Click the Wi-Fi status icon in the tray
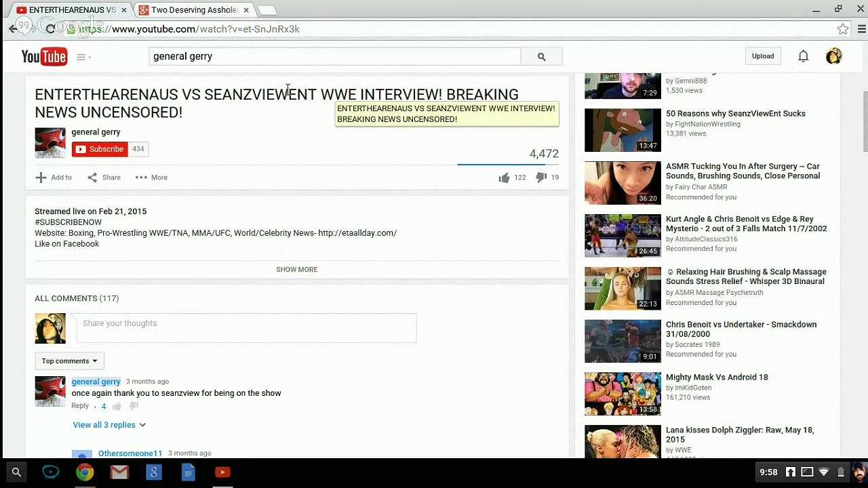Viewport: 868px width, 488px height. [824, 472]
